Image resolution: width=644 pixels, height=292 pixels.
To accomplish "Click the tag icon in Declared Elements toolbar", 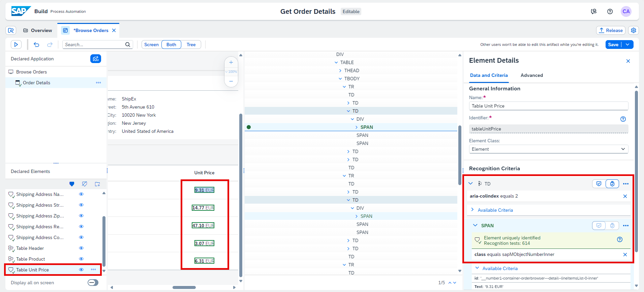I will [x=85, y=184].
